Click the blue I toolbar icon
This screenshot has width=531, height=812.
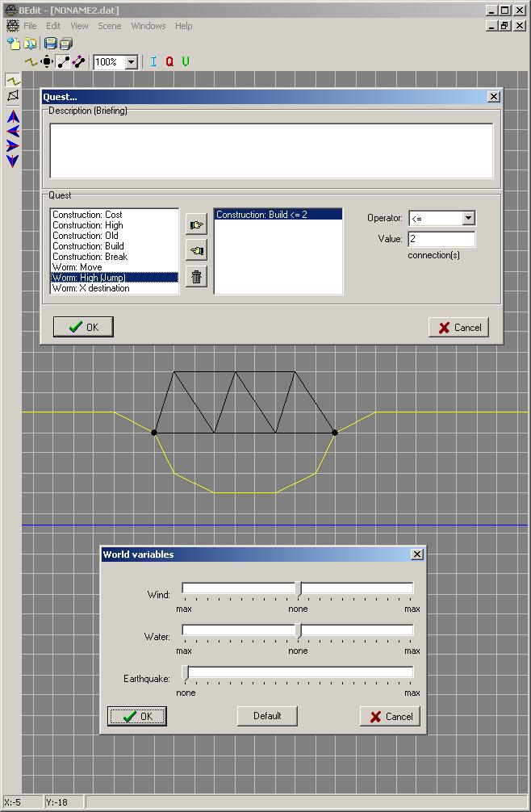(x=153, y=62)
